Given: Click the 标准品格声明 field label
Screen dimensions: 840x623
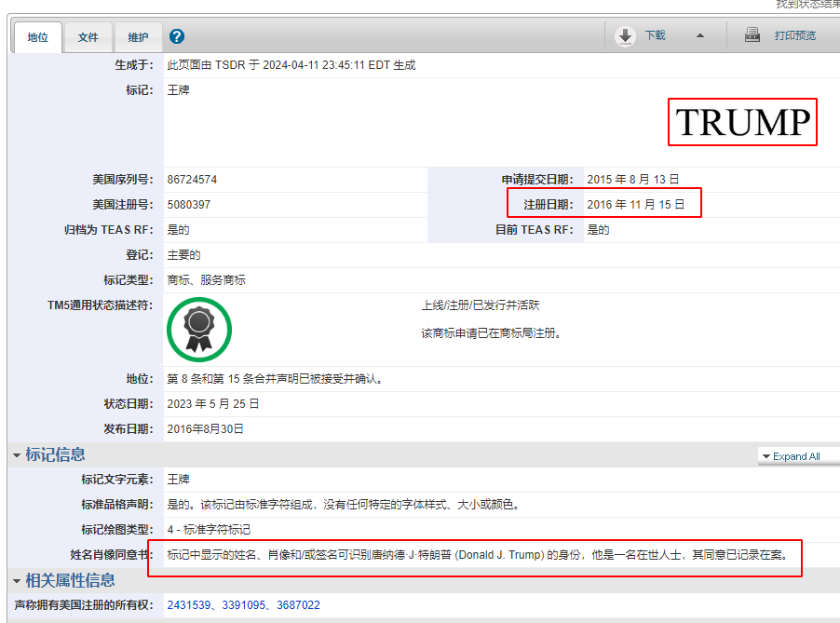Looking at the screenshot, I should click(117, 505).
